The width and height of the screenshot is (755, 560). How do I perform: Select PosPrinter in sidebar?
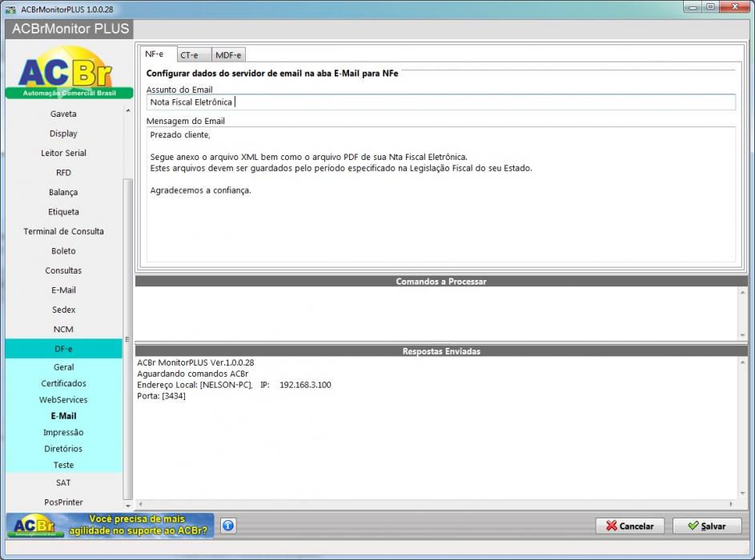pos(63,502)
